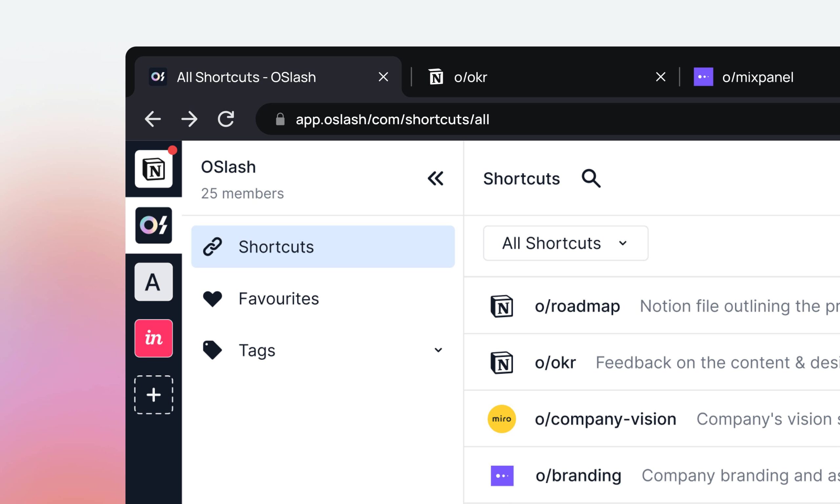Open the o/branding shortcut

[x=578, y=475]
